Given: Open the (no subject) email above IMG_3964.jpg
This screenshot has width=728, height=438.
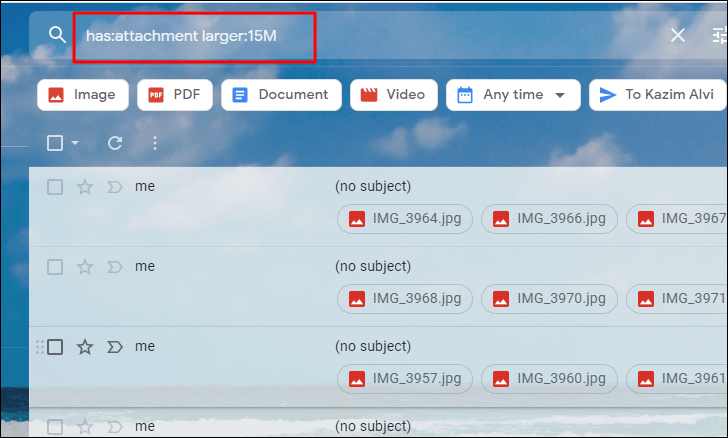Looking at the screenshot, I should pos(373,186).
